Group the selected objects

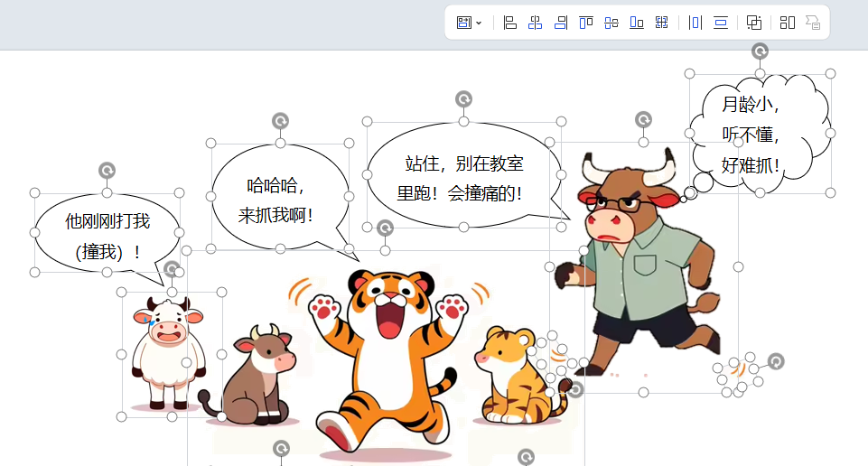coord(754,23)
